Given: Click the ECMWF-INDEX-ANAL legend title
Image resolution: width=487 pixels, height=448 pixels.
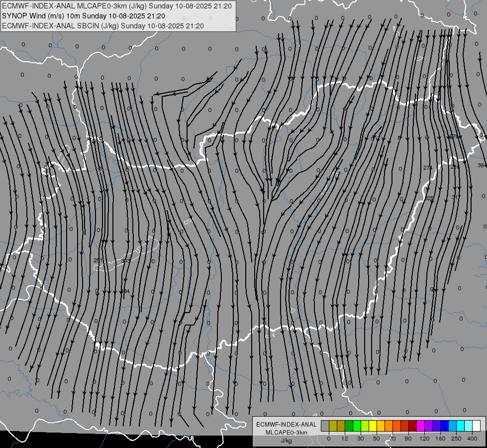Looking at the screenshot, I should coord(287,425).
